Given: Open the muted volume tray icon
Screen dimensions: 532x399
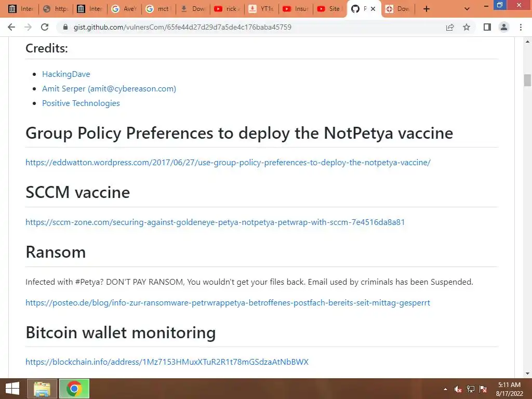Looking at the screenshot, I should tap(458, 389).
